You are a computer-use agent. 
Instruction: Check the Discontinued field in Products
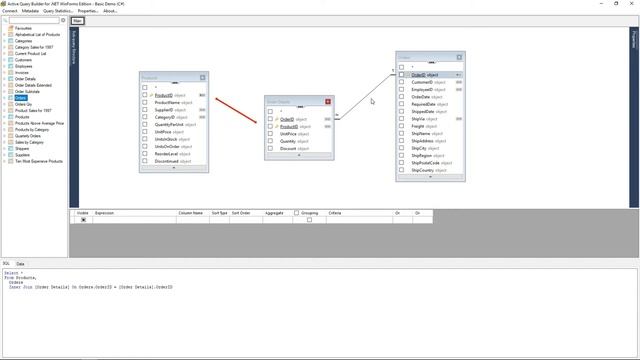[144, 161]
